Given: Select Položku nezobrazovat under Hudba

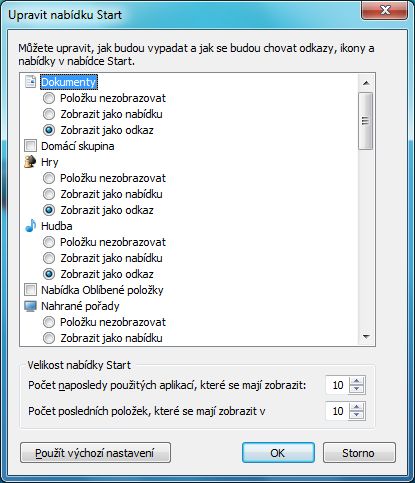Looking at the screenshot, I should click(49, 242).
